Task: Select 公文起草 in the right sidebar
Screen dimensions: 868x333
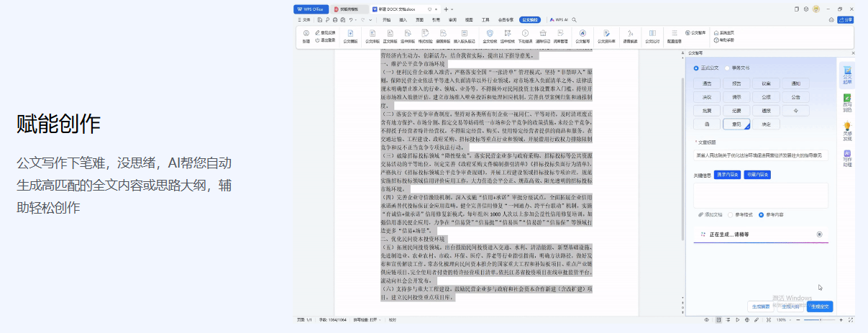Action: tap(847, 74)
